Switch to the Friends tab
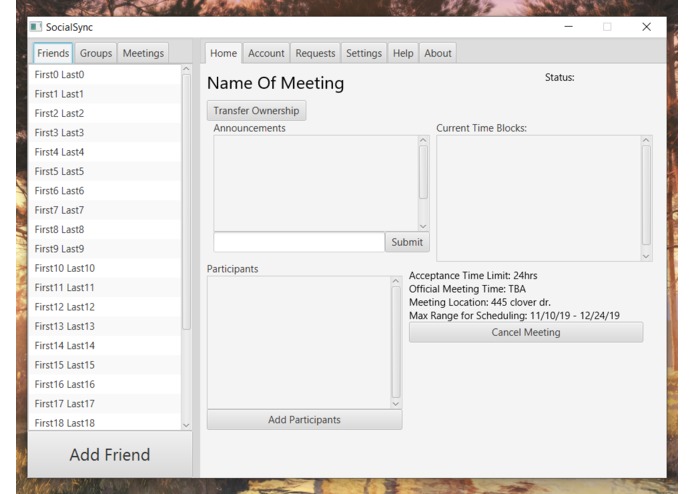The width and height of the screenshot is (695, 494). (x=53, y=53)
